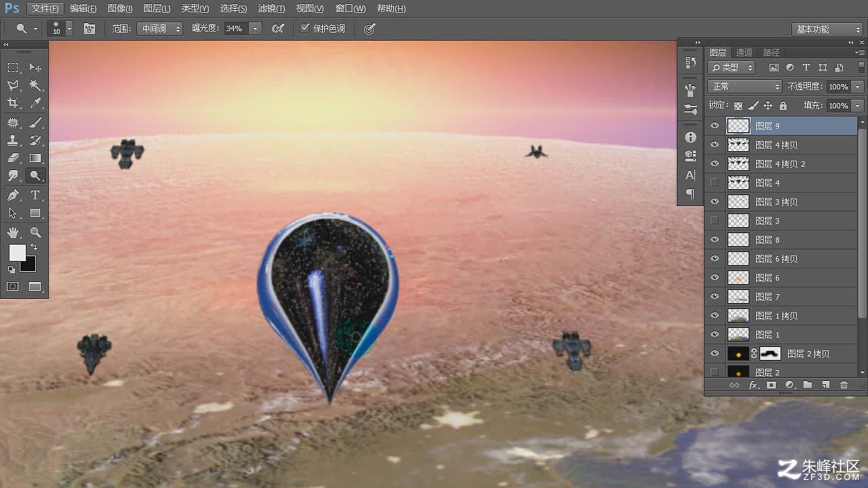
Task: Create a new layer group
Action: pos(807,385)
